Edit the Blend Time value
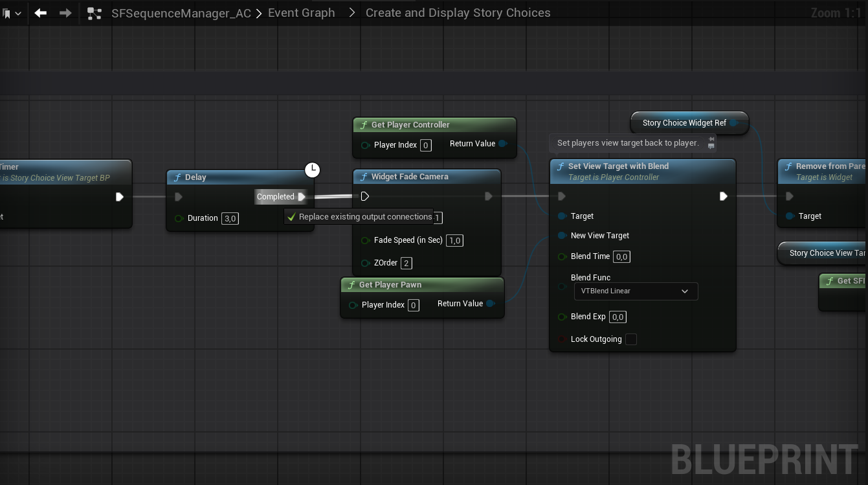 (x=621, y=257)
